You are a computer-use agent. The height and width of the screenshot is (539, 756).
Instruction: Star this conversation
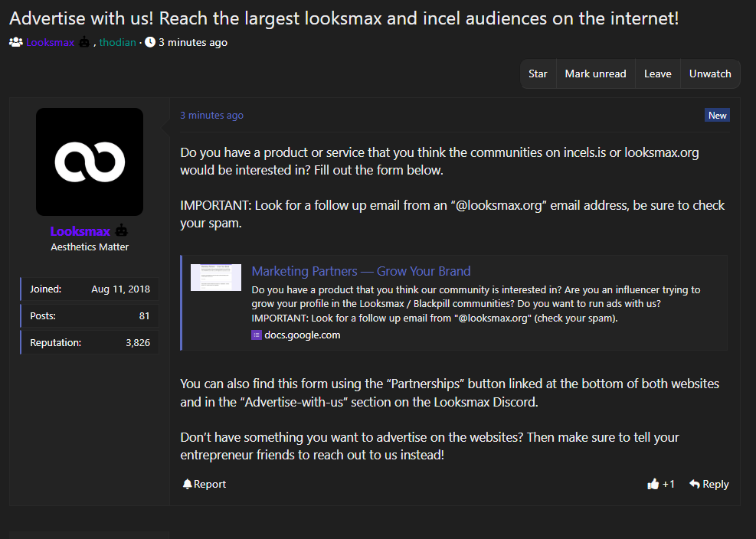point(538,73)
